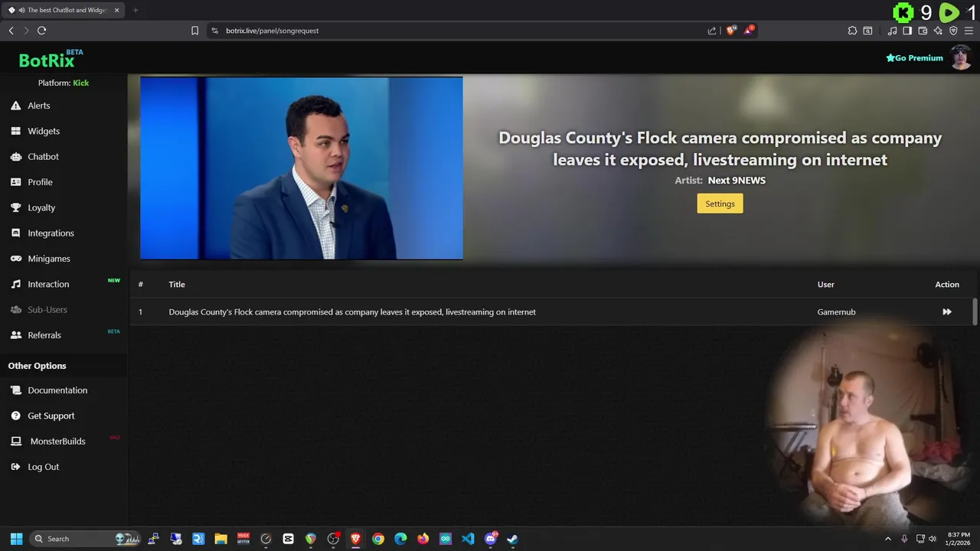Open Visual Studio Code from the taskbar
The width and height of the screenshot is (980, 551).
tap(468, 539)
